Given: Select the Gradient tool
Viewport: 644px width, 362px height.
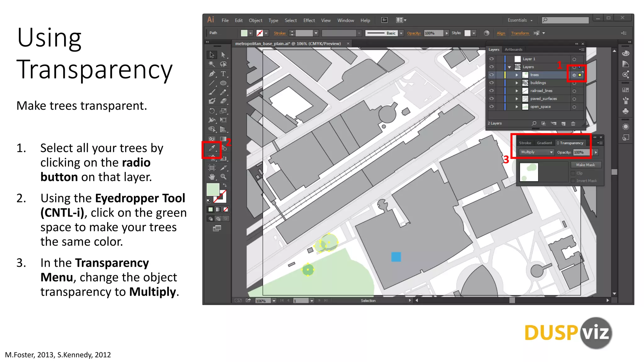Looking at the screenshot, I should click(x=223, y=139).
